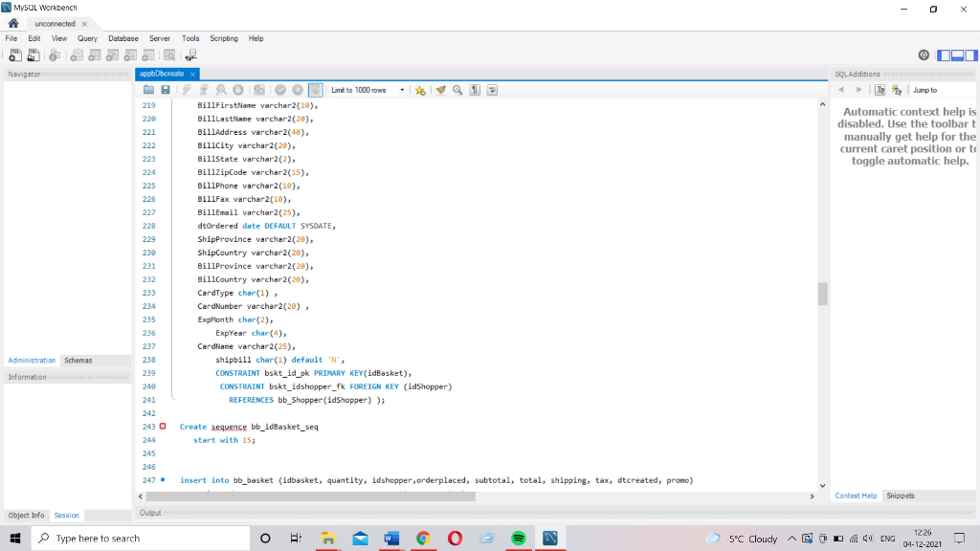Viewport: 980px width, 551px height.
Task: Show the find panel magnifier icon
Action: tap(457, 90)
